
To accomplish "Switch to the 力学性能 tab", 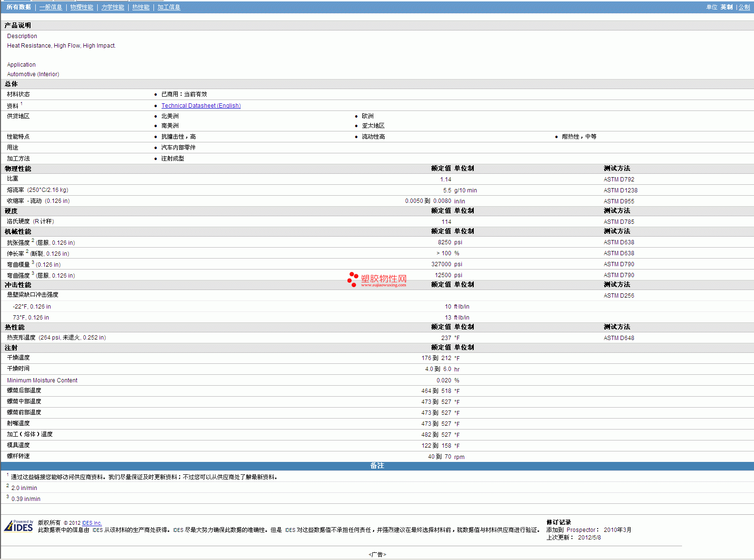I will tap(112, 7).
